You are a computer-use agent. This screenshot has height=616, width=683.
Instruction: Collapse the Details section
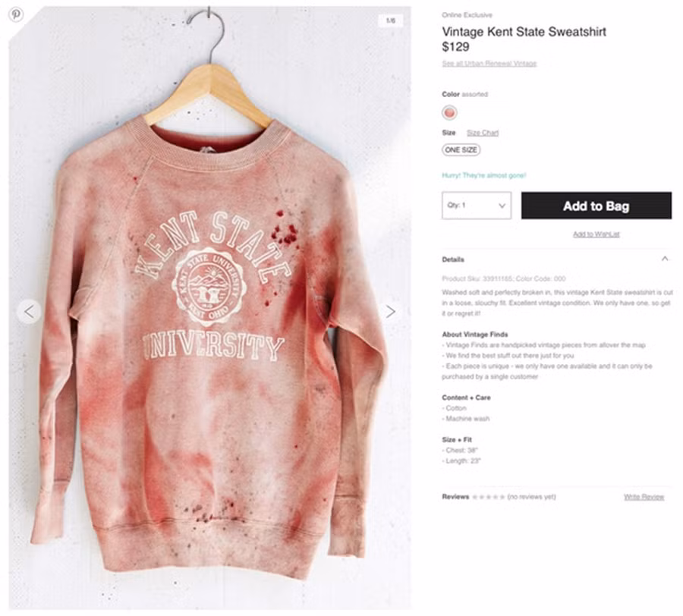coord(664,259)
